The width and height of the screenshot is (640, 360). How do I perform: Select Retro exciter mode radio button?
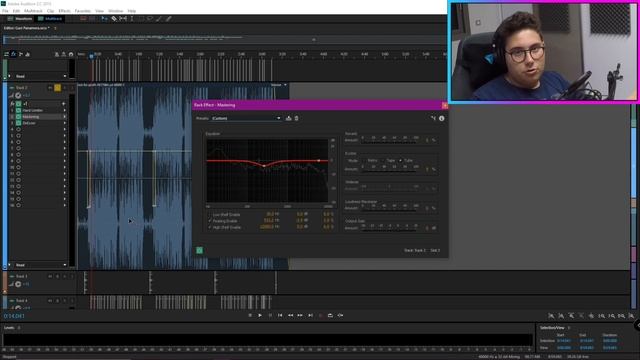[x=364, y=160]
